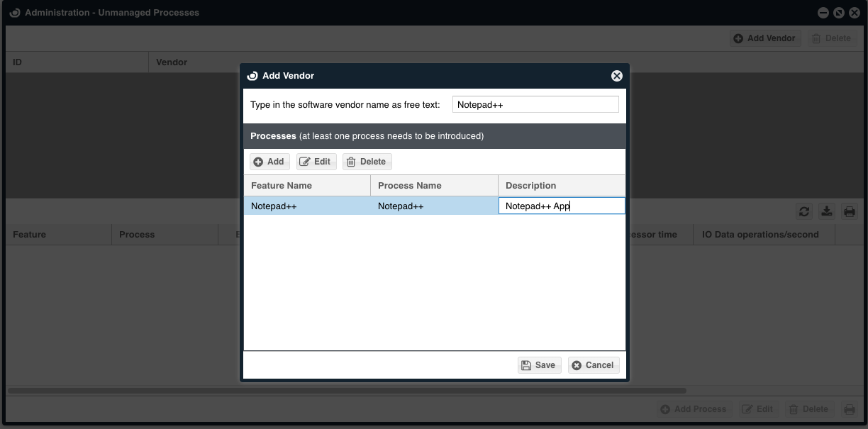Click the vendor name text field

coord(535,105)
